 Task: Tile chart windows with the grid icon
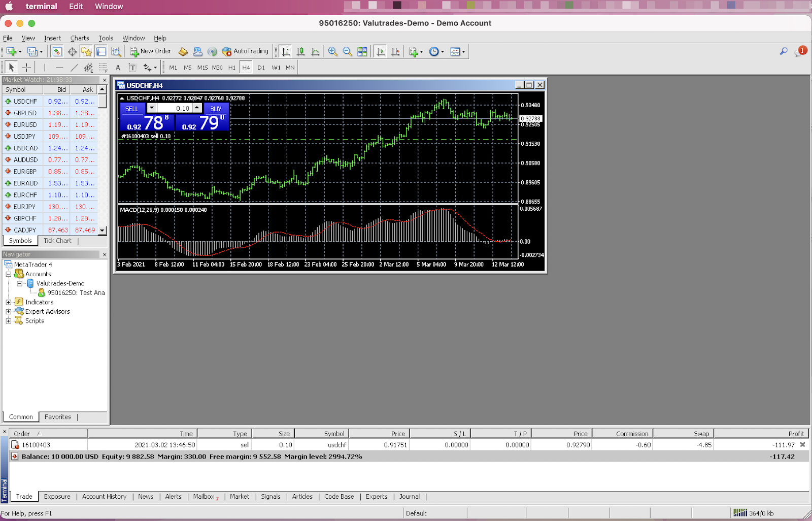tap(362, 51)
